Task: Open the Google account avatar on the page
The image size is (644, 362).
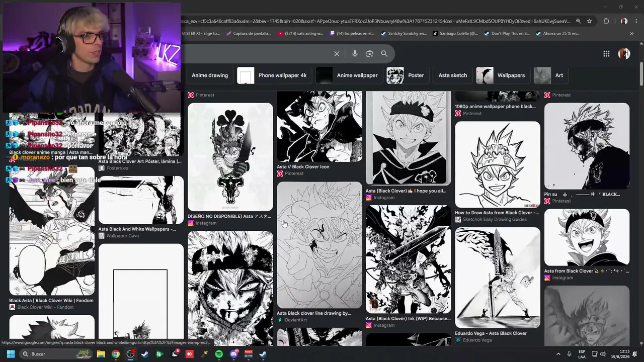Action: click(624, 54)
